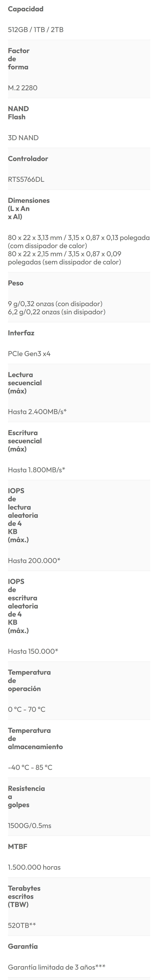Click the Interfaz label
The height and width of the screenshot is (980, 158).
tap(21, 333)
